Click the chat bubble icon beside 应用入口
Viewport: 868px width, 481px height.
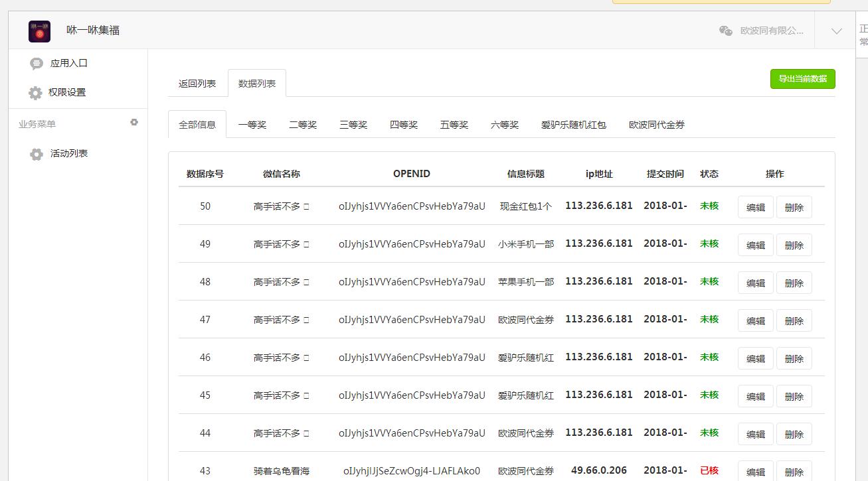click(37, 64)
